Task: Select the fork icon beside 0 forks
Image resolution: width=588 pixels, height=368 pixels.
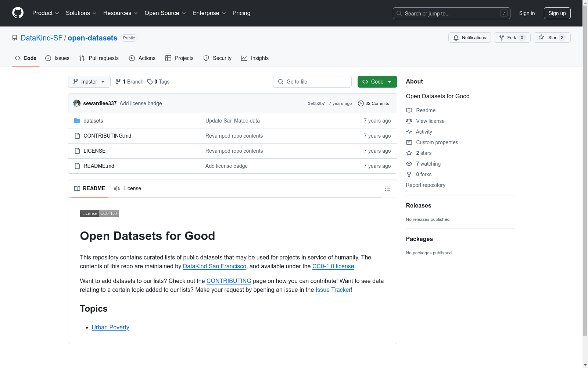Action: [x=409, y=174]
